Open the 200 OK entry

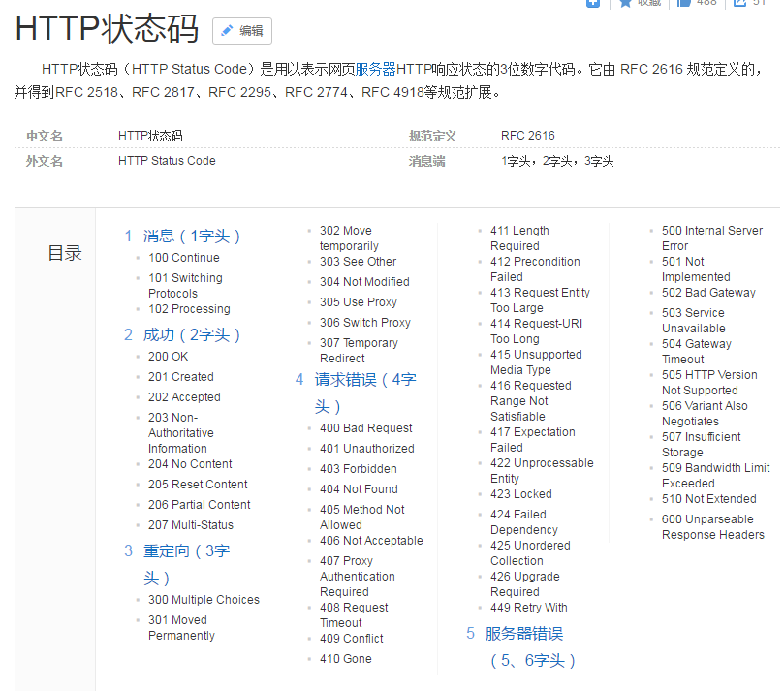(x=168, y=357)
